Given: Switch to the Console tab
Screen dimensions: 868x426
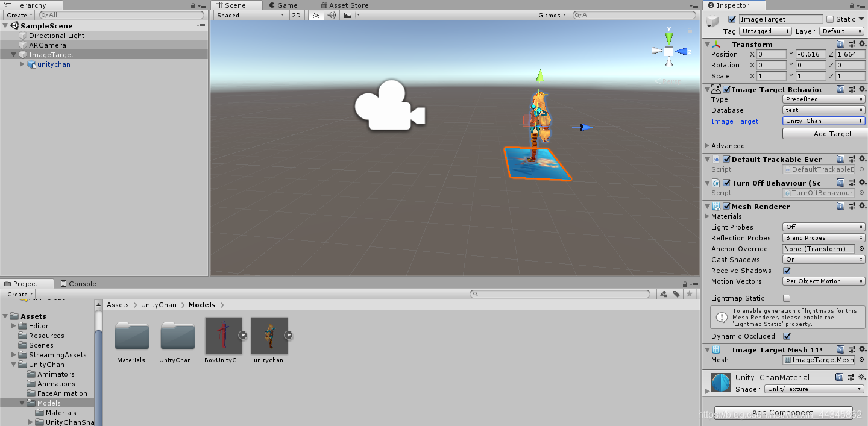Looking at the screenshot, I should click(x=78, y=284).
